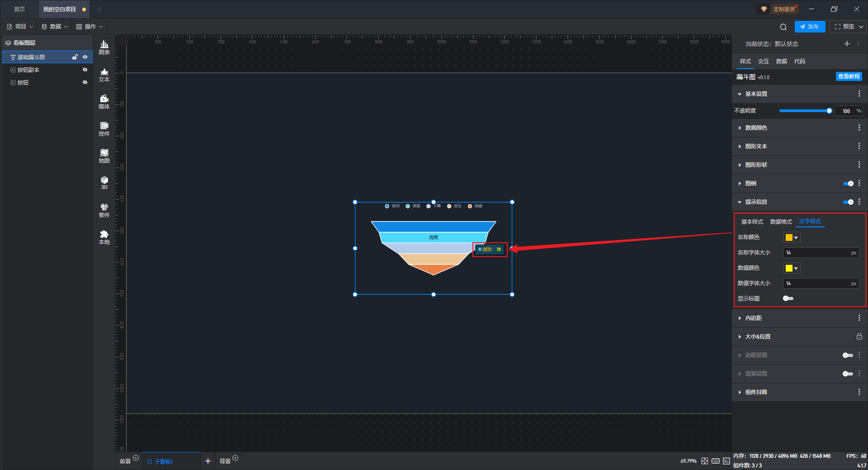Screen dimensions: 868x470
Task: Click the 查看教程 tutorial button
Action: [849, 76]
